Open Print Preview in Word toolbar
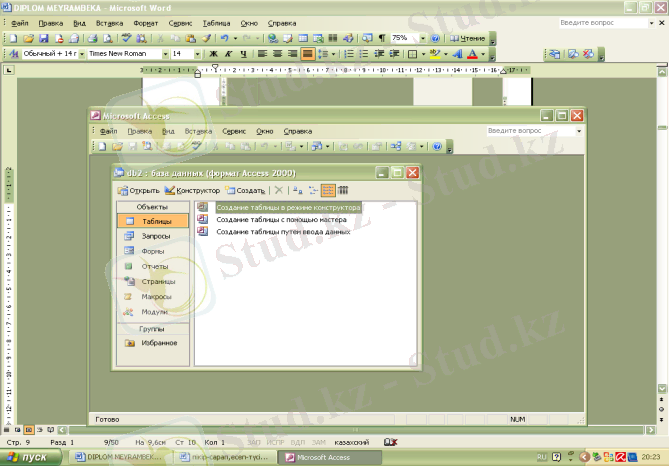Image resolution: width=669 pixels, height=466 pixels. (x=108, y=38)
